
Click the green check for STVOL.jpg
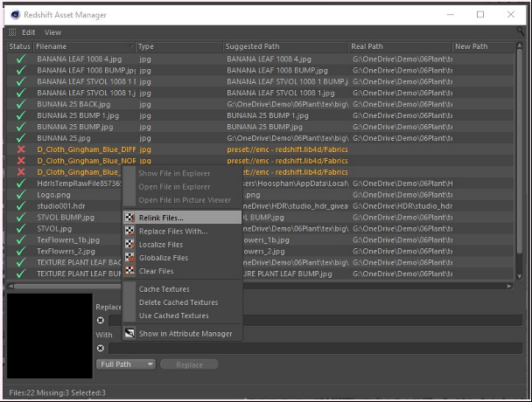tap(21, 229)
